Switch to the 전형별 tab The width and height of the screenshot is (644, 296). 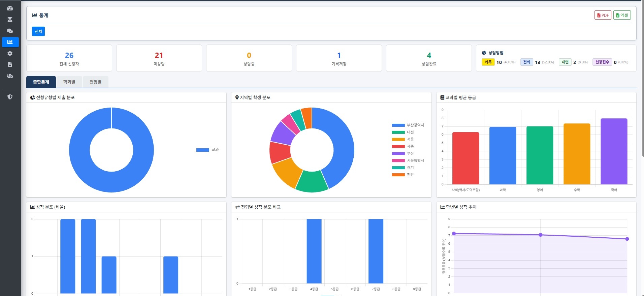[x=95, y=82]
